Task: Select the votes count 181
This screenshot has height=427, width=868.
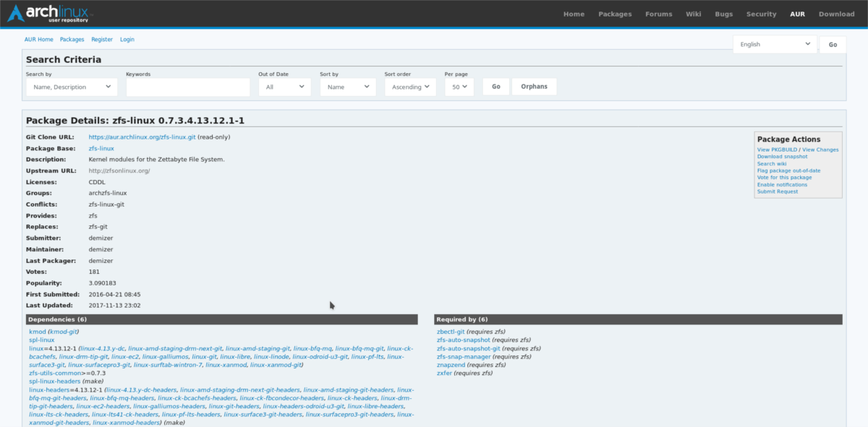Action: click(x=95, y=272)
